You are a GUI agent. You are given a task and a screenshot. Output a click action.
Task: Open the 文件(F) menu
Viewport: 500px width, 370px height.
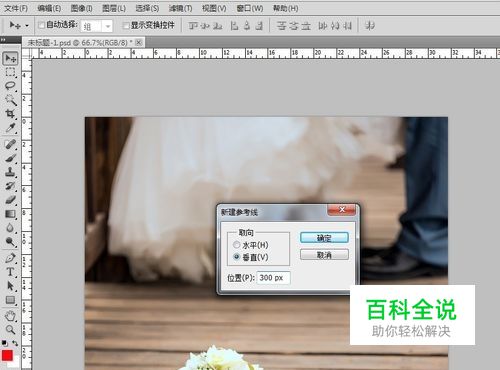pos(16,8)
